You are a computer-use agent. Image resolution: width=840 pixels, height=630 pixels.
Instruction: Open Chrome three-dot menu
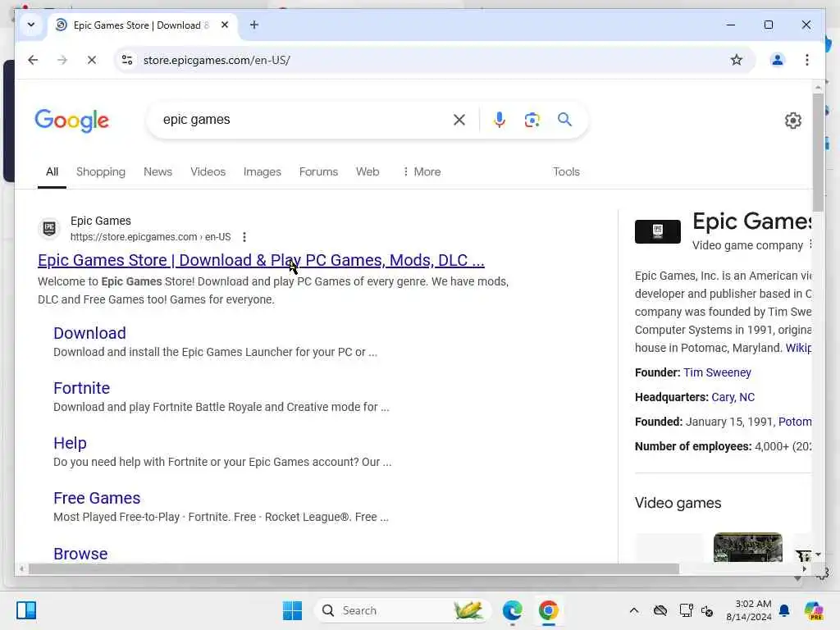[807, 60]
